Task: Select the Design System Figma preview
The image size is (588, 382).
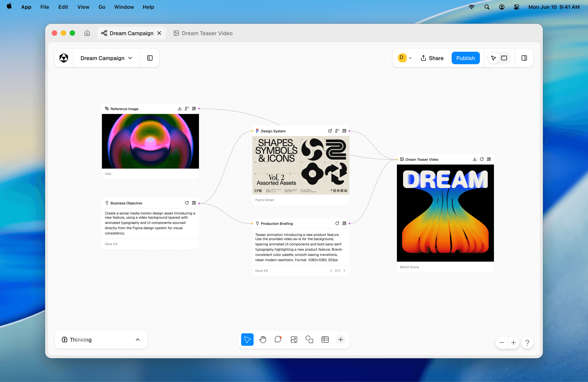Action: pos(301,165)
